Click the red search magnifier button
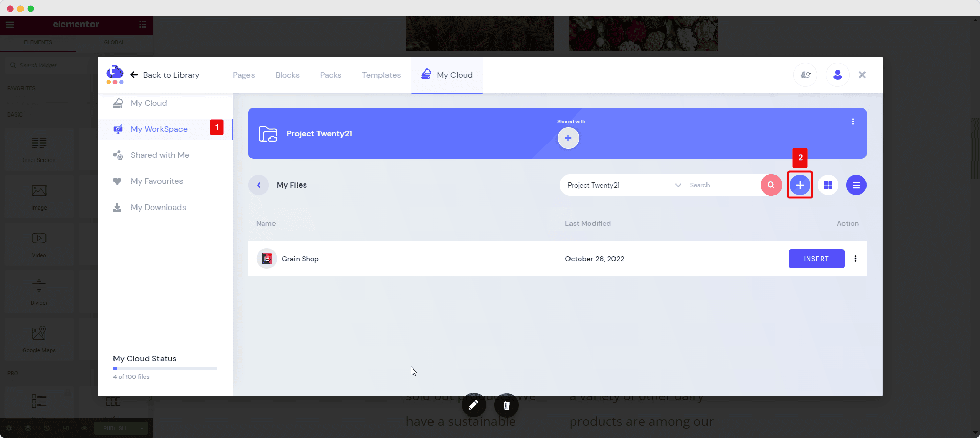Screen dimensions: 980x438 tap(771, 185)
